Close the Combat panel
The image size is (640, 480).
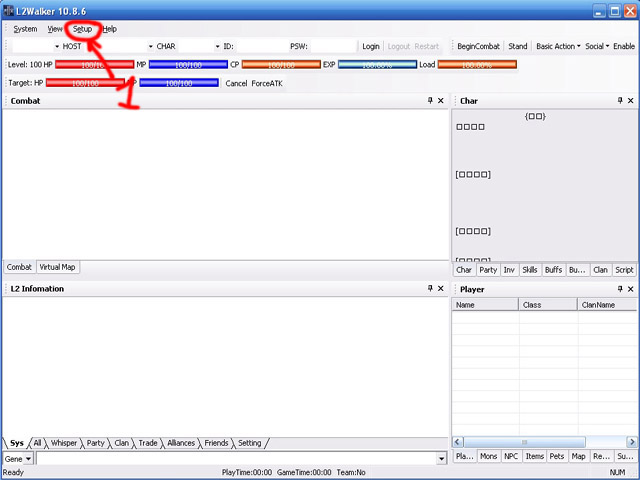pyautogui.click(x=441, y=100)
